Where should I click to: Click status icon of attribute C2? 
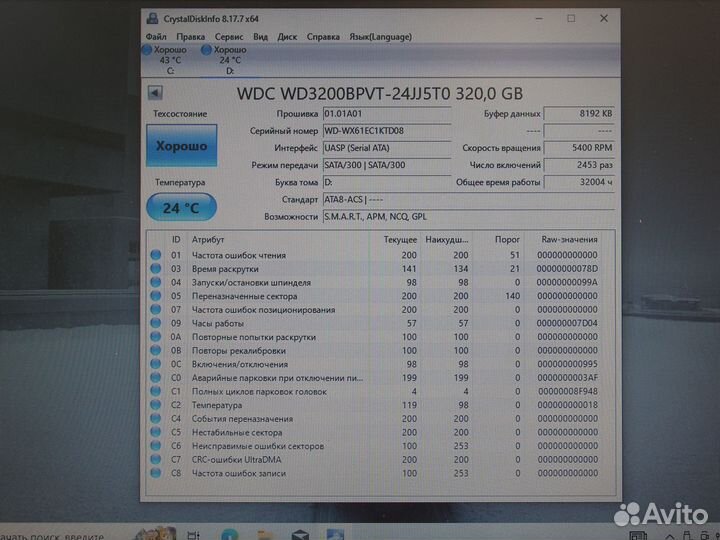pos(156,405)
